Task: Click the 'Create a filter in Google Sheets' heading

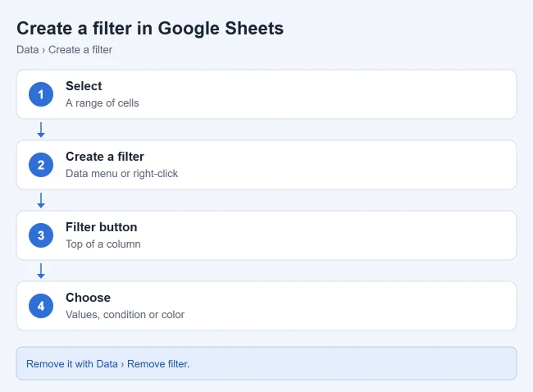Action: pos(150,28)
